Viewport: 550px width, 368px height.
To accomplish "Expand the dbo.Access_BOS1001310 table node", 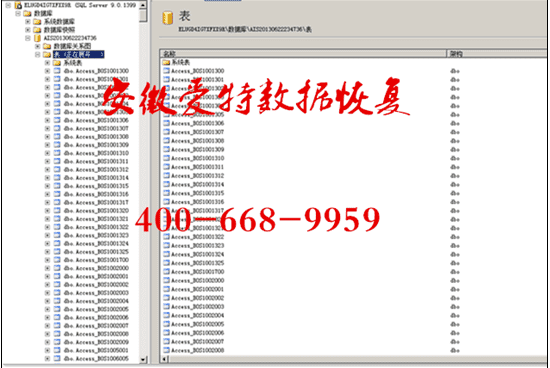I will pos(47,153).
